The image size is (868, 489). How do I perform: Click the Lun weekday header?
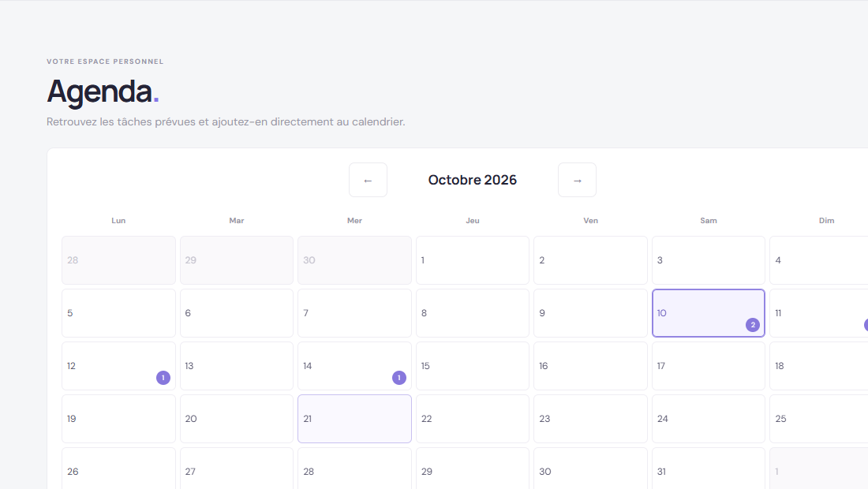pos(118,220)
